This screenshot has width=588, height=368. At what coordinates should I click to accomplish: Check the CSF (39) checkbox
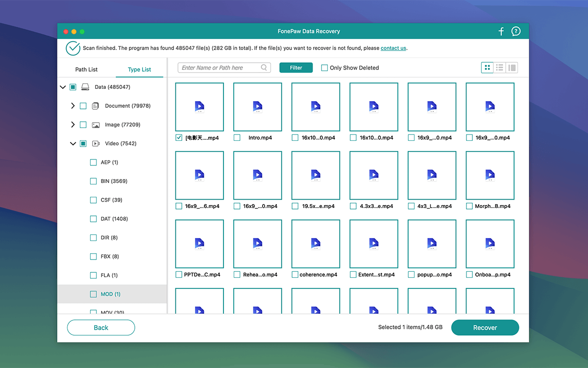94,200
